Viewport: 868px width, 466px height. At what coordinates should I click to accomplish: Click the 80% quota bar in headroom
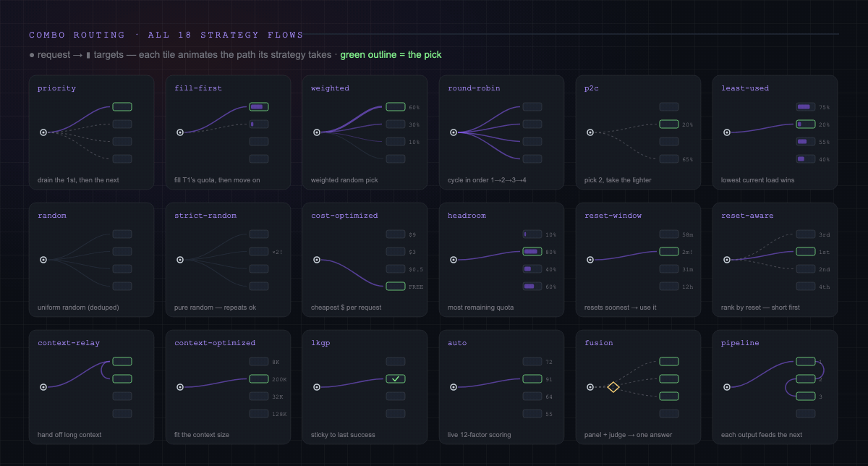(x=532, y=251)
